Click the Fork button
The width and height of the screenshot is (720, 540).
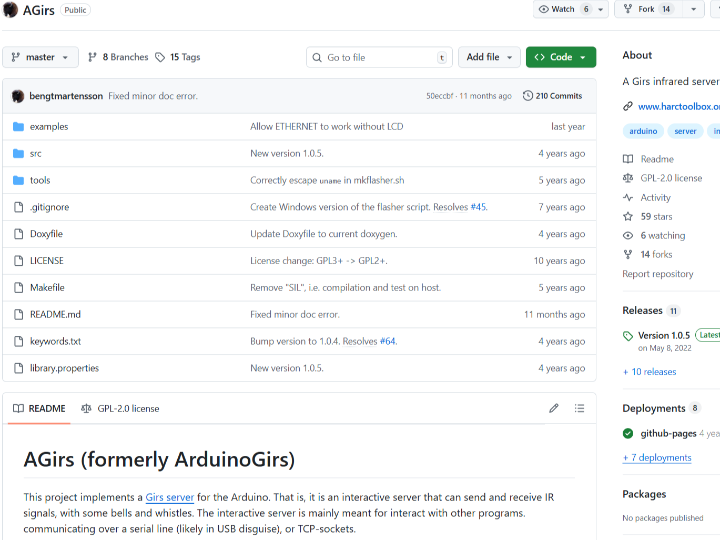click(639, 9)
